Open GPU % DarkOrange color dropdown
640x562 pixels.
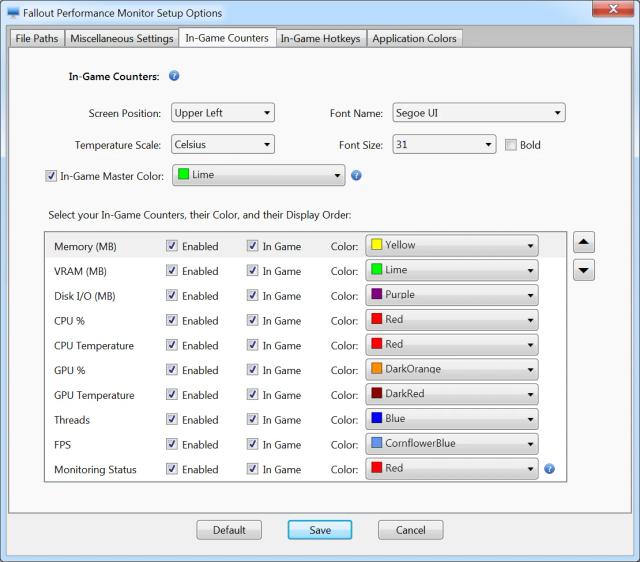click(452, 369)
